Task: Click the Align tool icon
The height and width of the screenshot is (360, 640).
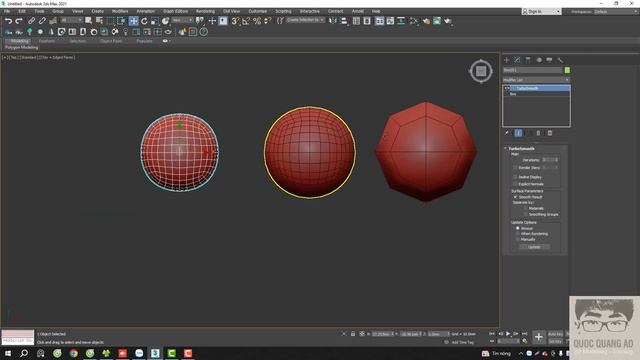Action: click(344, 21)
